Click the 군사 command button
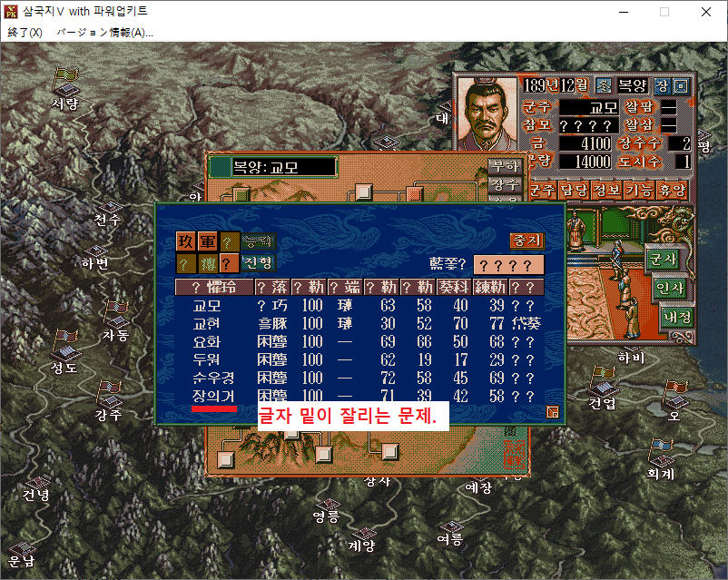This screenshot has width=728, height=580. click(x=664, y=259)
